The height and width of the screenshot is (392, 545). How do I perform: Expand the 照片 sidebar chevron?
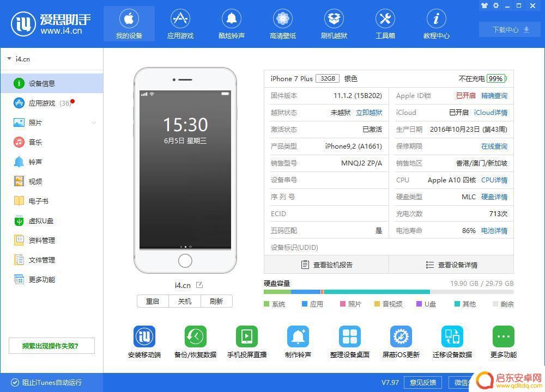coord(94,122)
